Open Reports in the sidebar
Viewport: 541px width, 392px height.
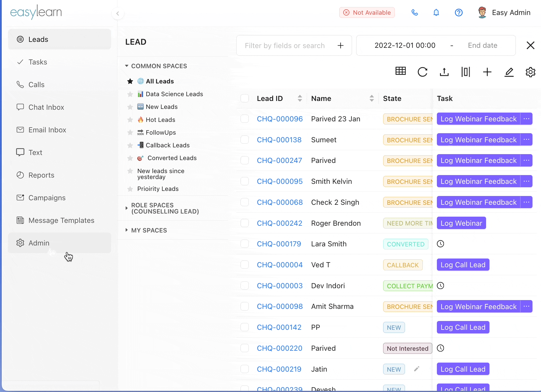(41, 175)
